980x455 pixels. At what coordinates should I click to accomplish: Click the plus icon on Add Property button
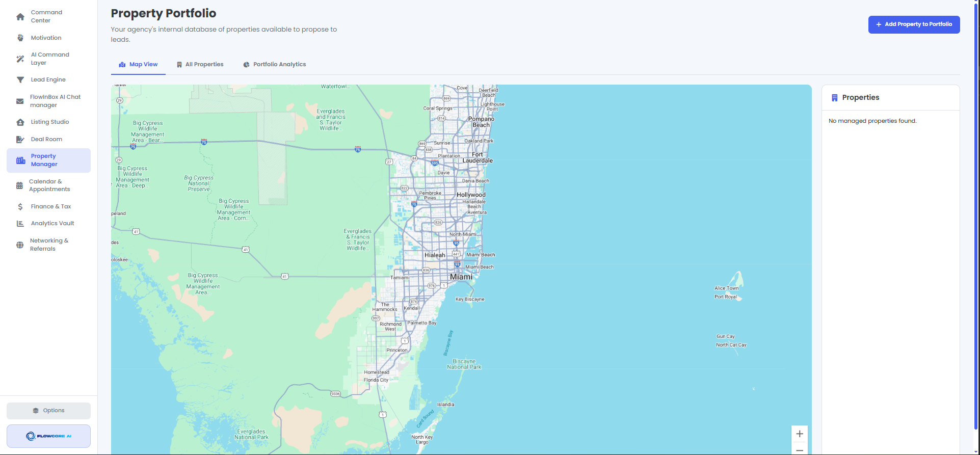click(879, 24)
